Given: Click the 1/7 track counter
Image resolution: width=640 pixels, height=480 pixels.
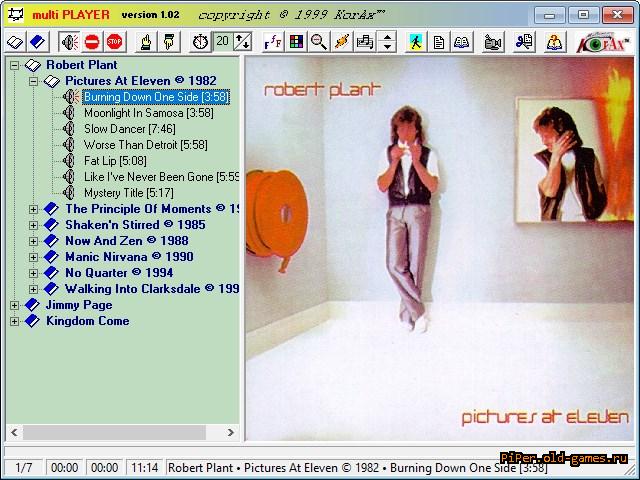Looking at the screenshot, I should click(24, 467).
